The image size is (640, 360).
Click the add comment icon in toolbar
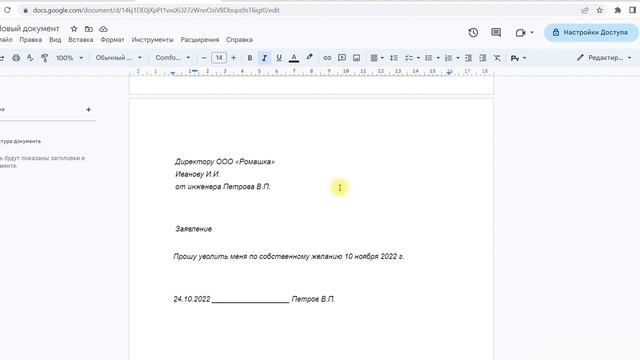(x=342, y=58)
